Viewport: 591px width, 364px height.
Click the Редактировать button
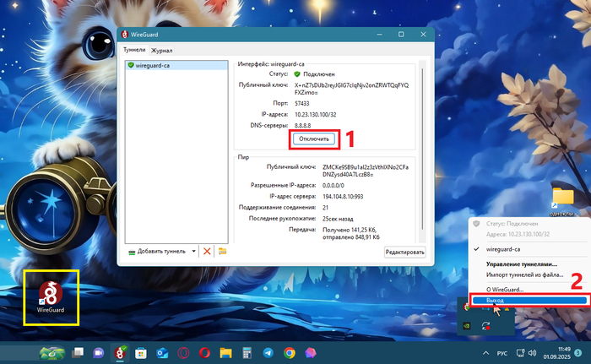[404, 252]
